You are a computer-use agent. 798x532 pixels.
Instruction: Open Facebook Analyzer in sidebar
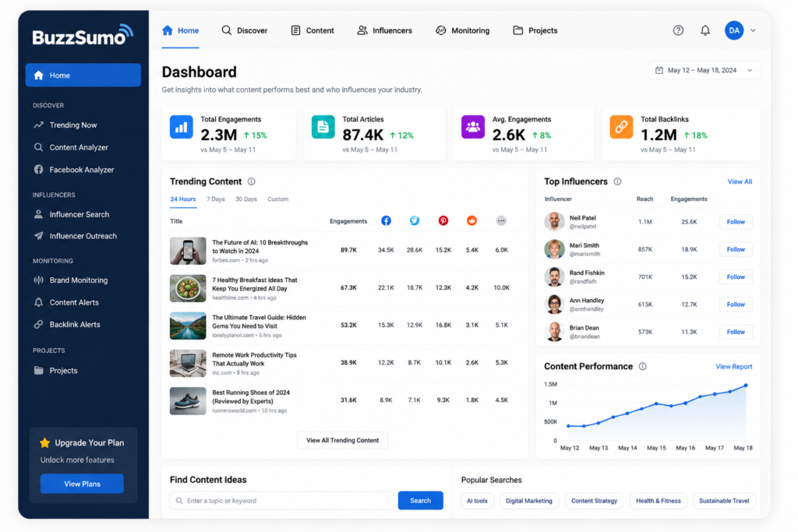point(83,170)
